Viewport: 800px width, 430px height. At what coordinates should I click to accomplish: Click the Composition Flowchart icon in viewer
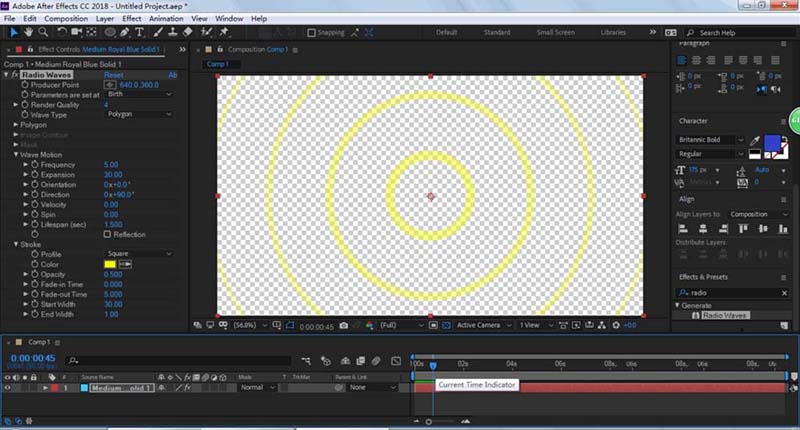click(x=602, y=325)
